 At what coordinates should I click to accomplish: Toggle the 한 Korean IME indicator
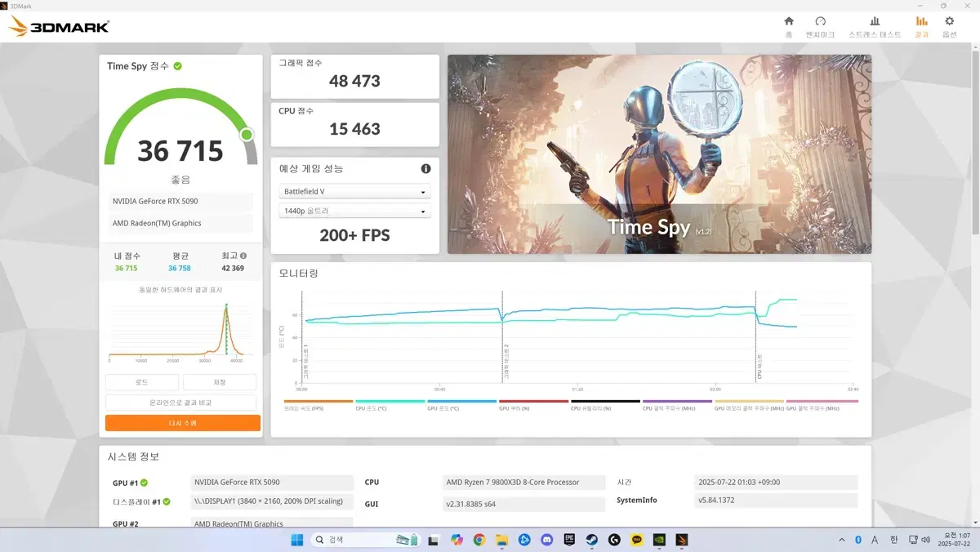click(894, 540)
